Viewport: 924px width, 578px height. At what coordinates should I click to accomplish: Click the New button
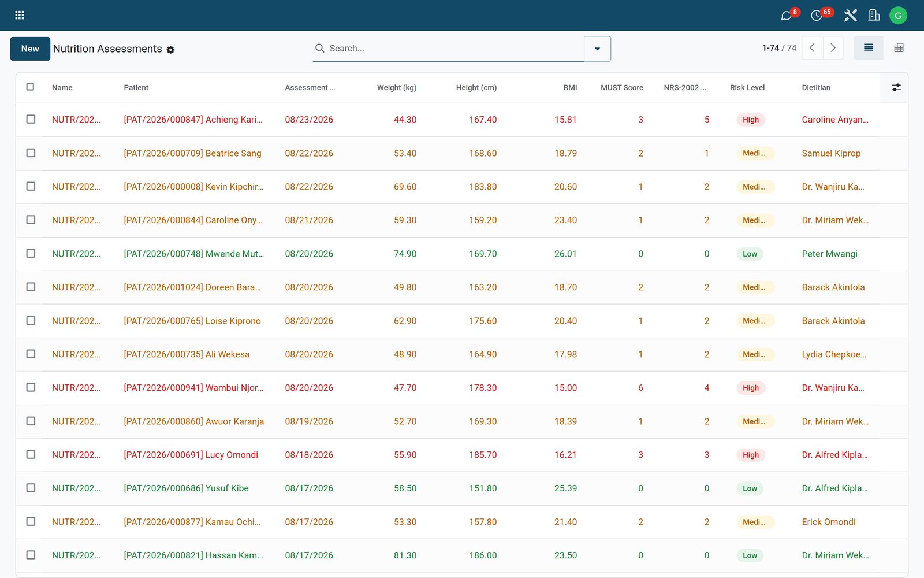[x=30, y=49]
